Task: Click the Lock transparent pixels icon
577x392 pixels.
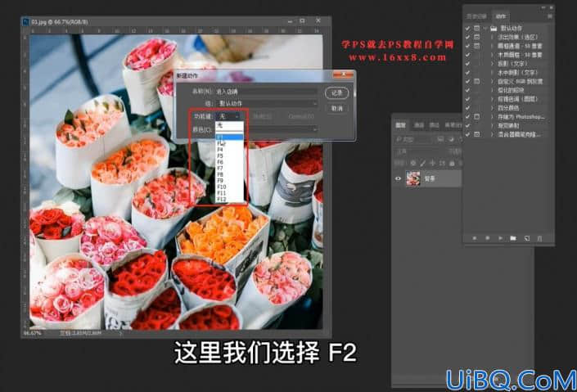Action: (x=413, y=163)
